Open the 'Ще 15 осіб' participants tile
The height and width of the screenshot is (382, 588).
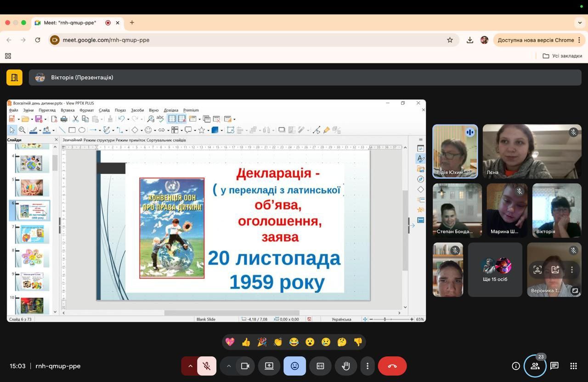pyautogui.click(x=495, y=270)
